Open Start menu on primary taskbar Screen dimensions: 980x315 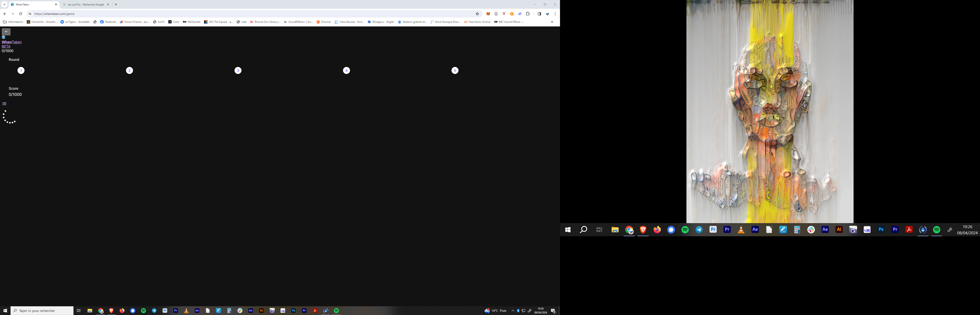pos(5,311)
